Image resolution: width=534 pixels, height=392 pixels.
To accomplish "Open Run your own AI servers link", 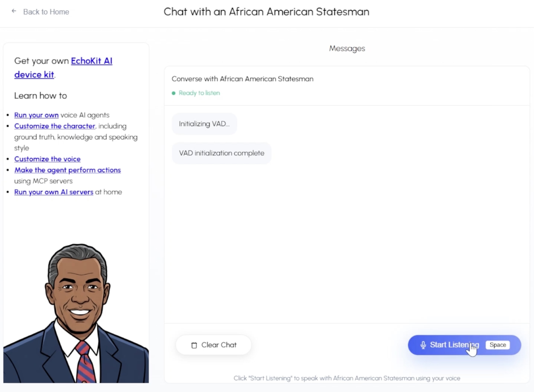I will point(54,192).
